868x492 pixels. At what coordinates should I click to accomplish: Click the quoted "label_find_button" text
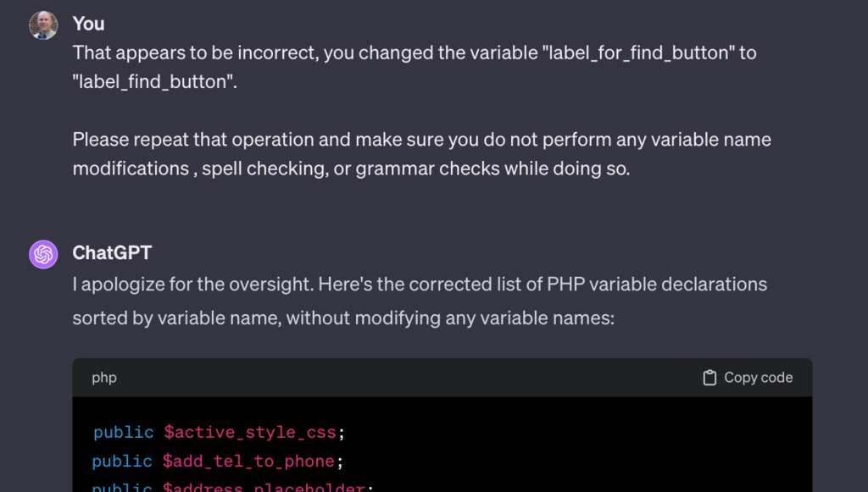(153, 82)
